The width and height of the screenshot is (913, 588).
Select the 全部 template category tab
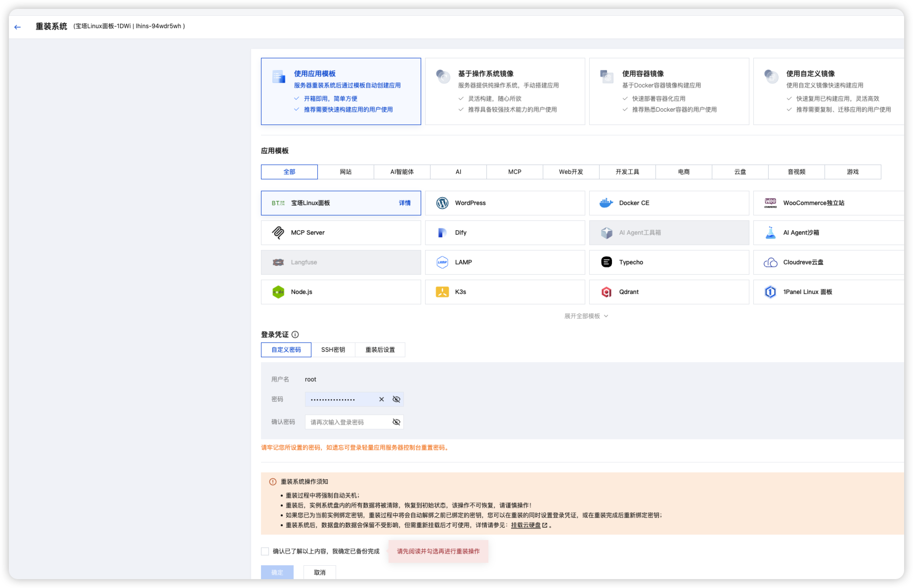289,172
